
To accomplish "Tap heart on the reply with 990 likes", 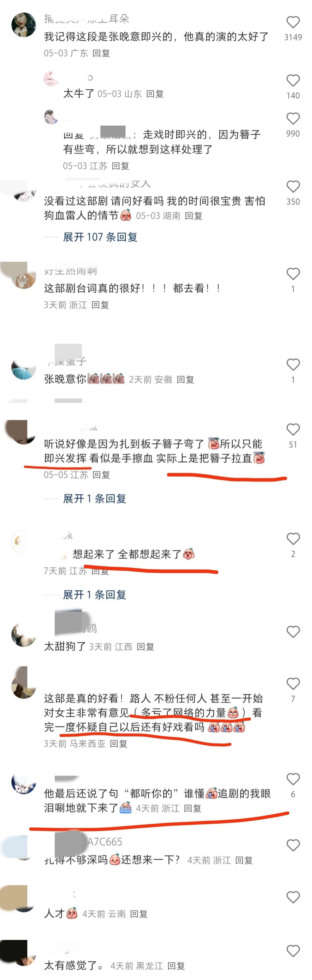I will point(293,118).
